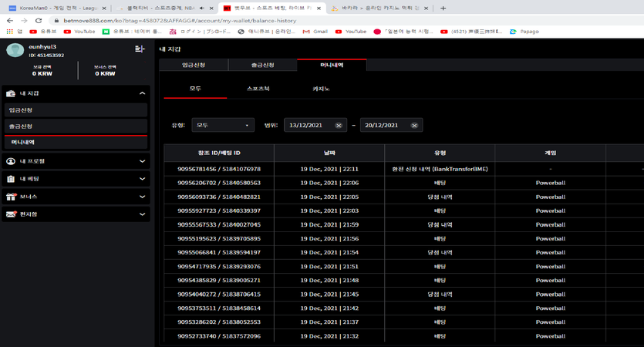Click the eunhyul3 profile avatar
Screen dimensions: 644x347
(15, 50)
